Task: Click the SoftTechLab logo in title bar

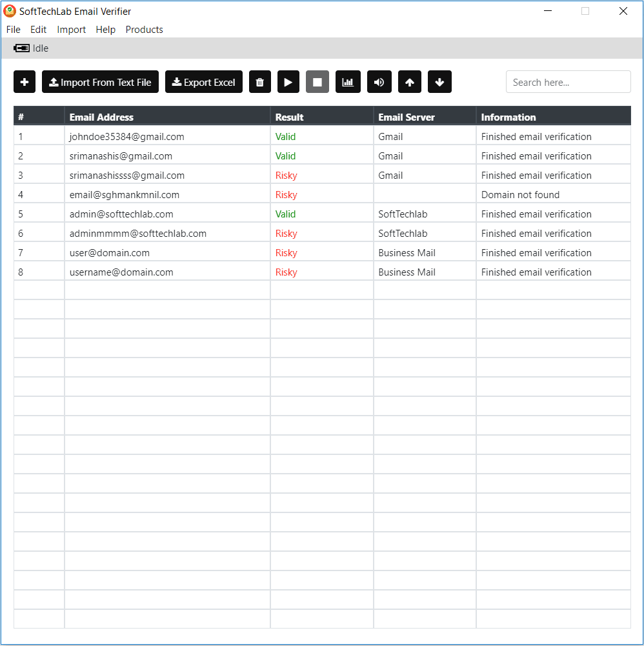Action: click(9, 11)
